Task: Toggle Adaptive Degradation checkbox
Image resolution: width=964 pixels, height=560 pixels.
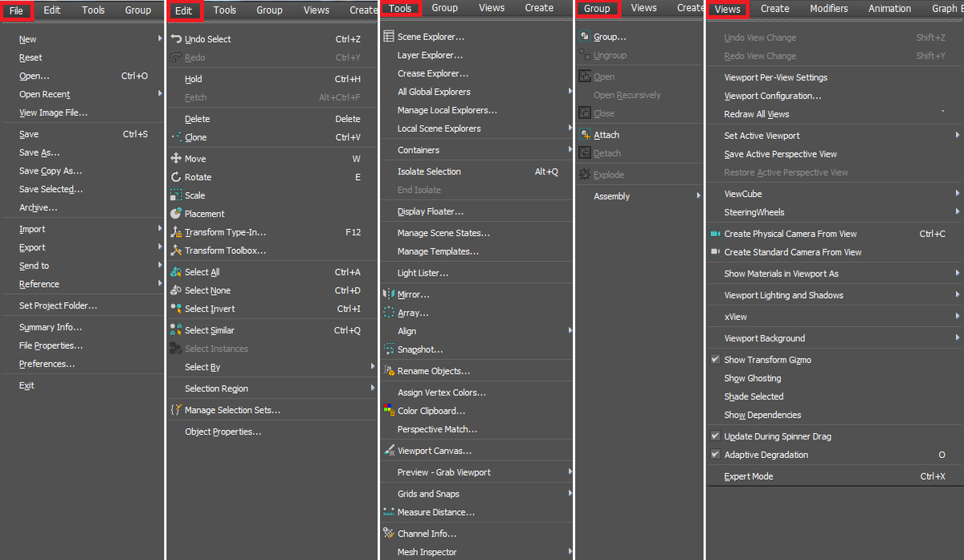Action: (715, 455)
